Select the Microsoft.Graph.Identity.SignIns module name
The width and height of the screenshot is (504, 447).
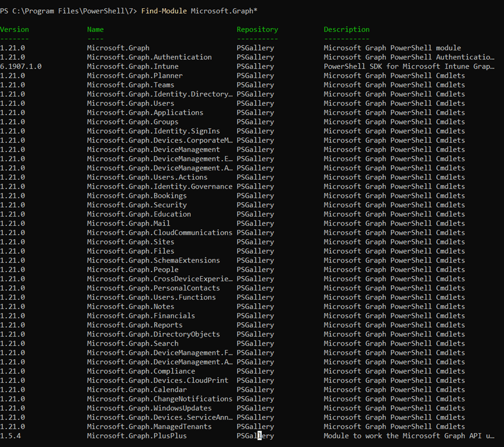[x=153, y=131]
